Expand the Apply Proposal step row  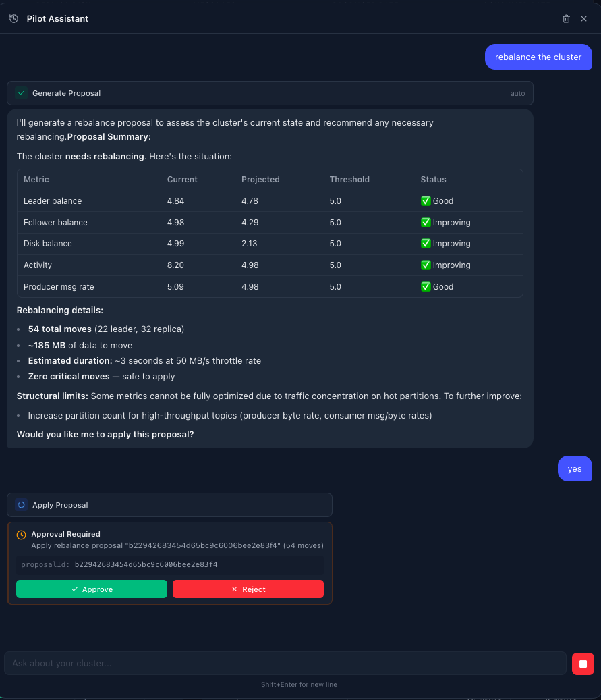pyautogui.click(x=169, y=505)
